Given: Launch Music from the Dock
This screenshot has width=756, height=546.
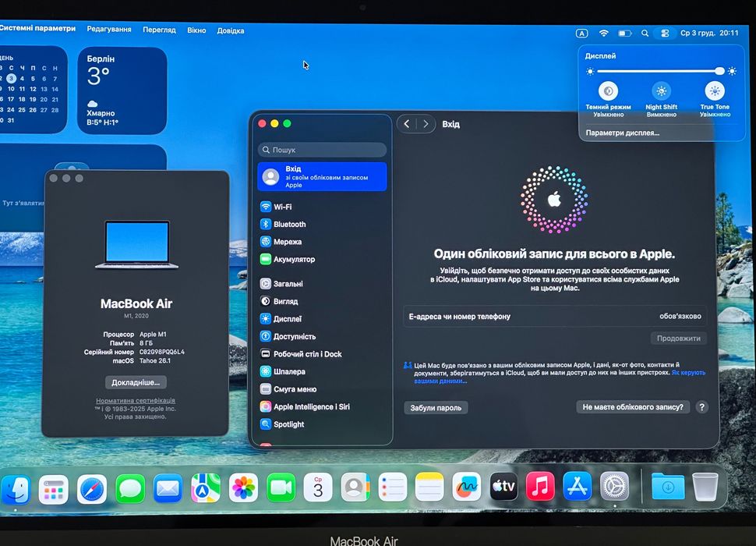Looking at the screenshot, I should point(540,486).
